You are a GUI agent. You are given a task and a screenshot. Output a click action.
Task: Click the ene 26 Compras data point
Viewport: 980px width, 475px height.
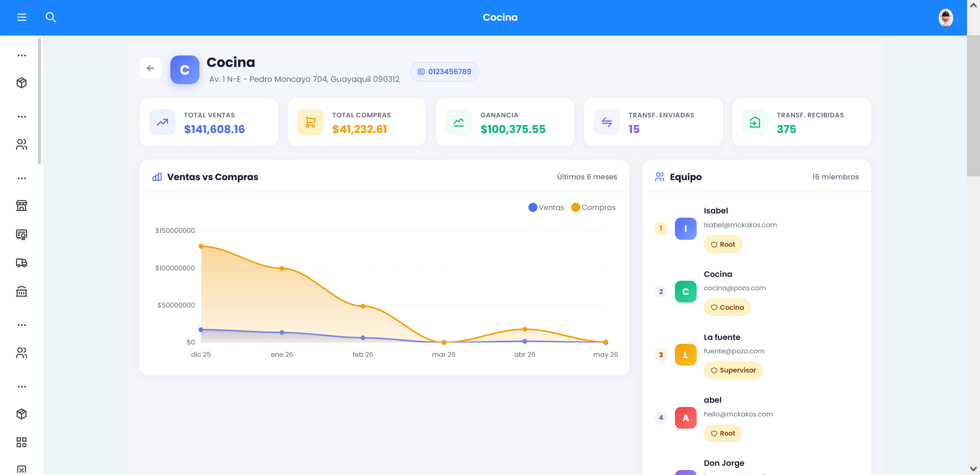(x=282, y=268)
